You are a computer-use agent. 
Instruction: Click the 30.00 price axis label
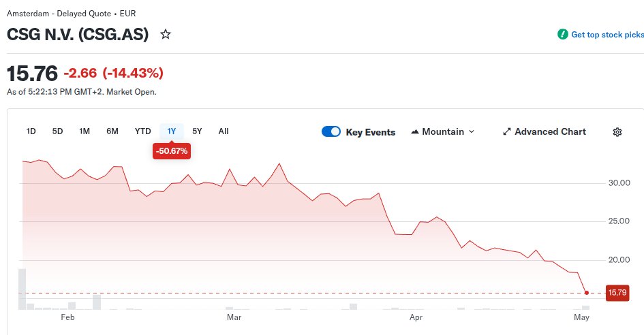coord(619,183)
